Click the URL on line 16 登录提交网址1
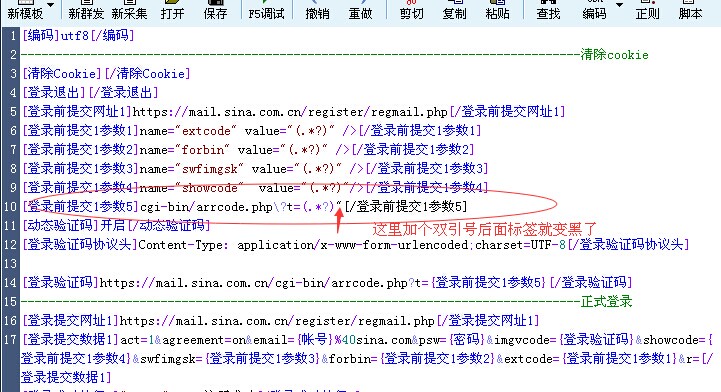 tap(277, 320)
